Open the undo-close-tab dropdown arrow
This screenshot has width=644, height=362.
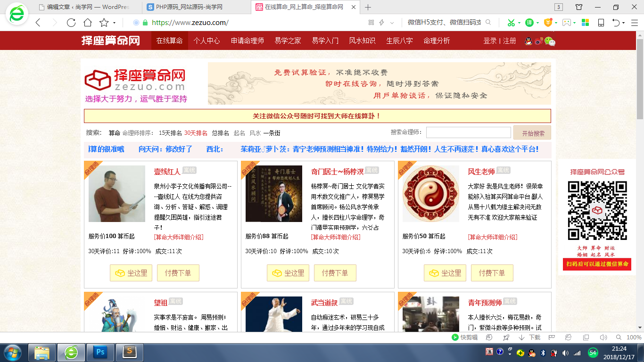623,23
